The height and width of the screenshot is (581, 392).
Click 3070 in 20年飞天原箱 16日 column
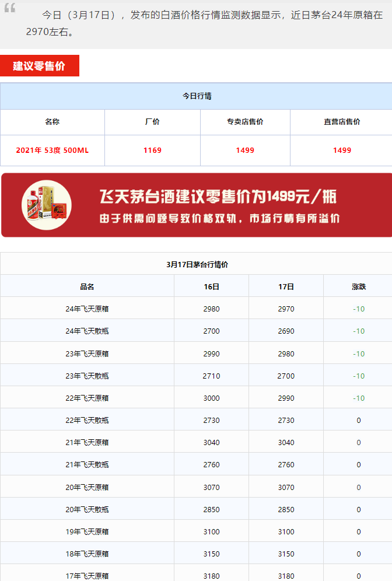click(x=212, y=488)
